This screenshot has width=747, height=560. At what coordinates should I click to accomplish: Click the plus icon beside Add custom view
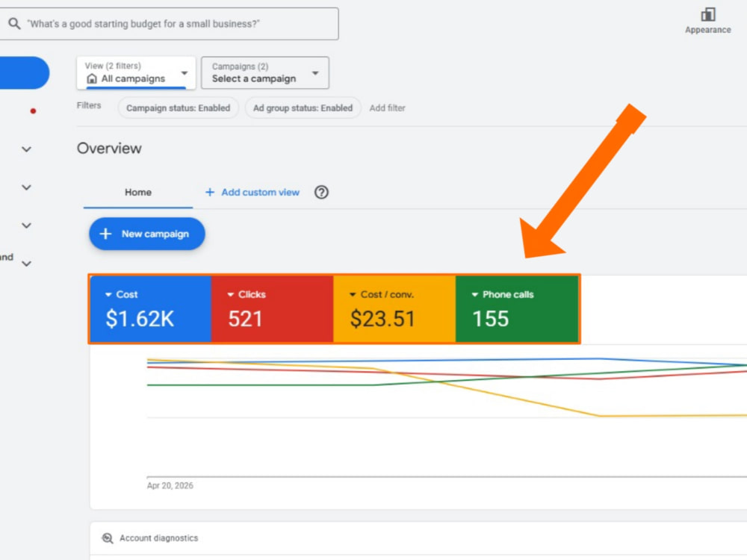(x=210, y=193)
